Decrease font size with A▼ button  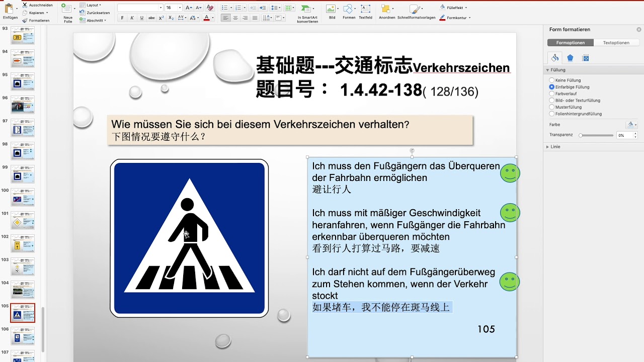[x=199, y=8]
